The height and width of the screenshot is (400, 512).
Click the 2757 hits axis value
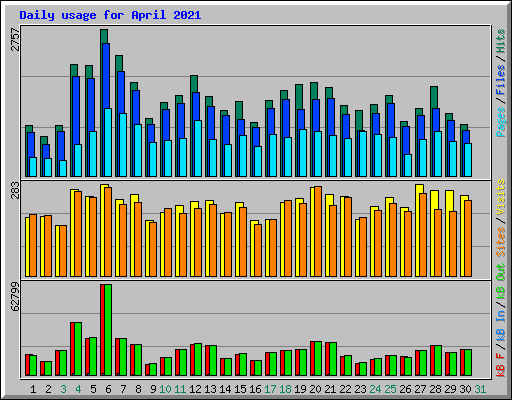pyautogui.click(x=15, y=40)
